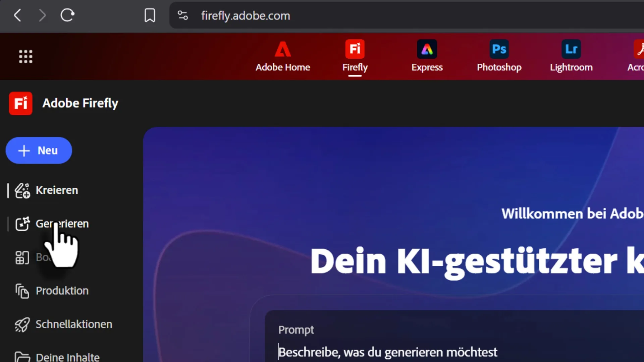Click the Adobe Firefly logo
This screenshot has height=362, width=644.
21,103
